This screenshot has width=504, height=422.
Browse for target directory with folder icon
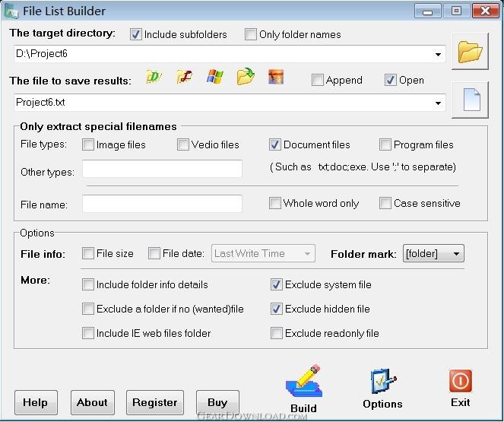(x=470, y=52)
